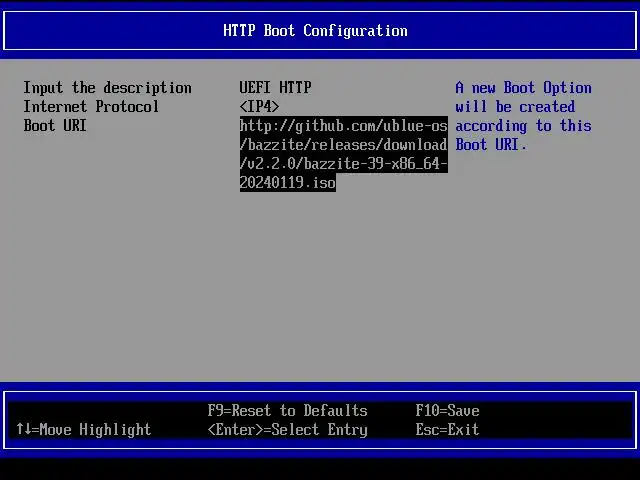Click the Esc=Exit hint
This screenshot has height=480, width=640.
pyautogui.click(x=447, y=429)
